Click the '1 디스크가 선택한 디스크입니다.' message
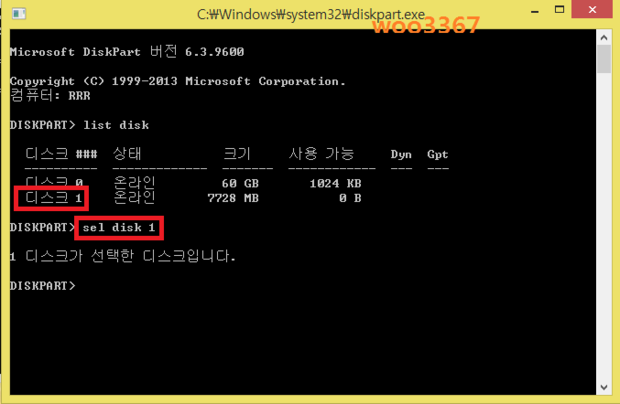Viewport: 620px width, 404px height. tap(122, 257)
